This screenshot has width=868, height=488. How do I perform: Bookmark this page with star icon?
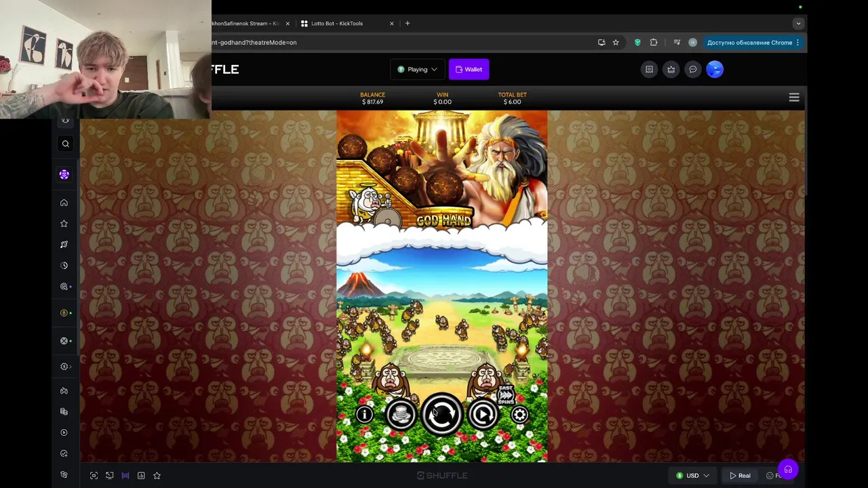pos(616,42)
